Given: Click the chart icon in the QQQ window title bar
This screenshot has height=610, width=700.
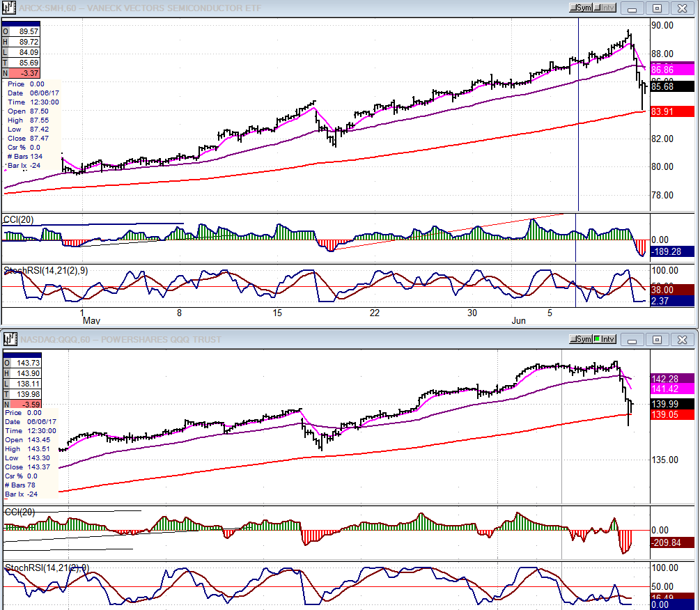Looking at the screenshot, I should point(10,340).
